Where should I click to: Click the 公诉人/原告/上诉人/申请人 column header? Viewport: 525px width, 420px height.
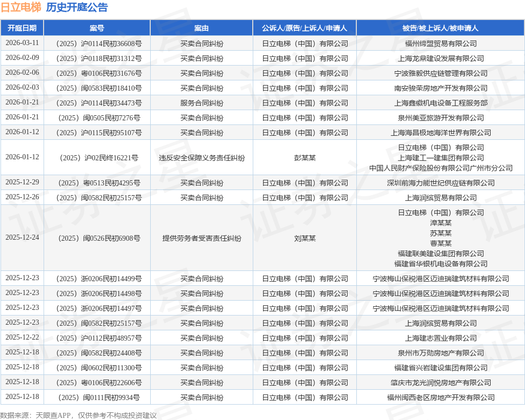(305, 28)
